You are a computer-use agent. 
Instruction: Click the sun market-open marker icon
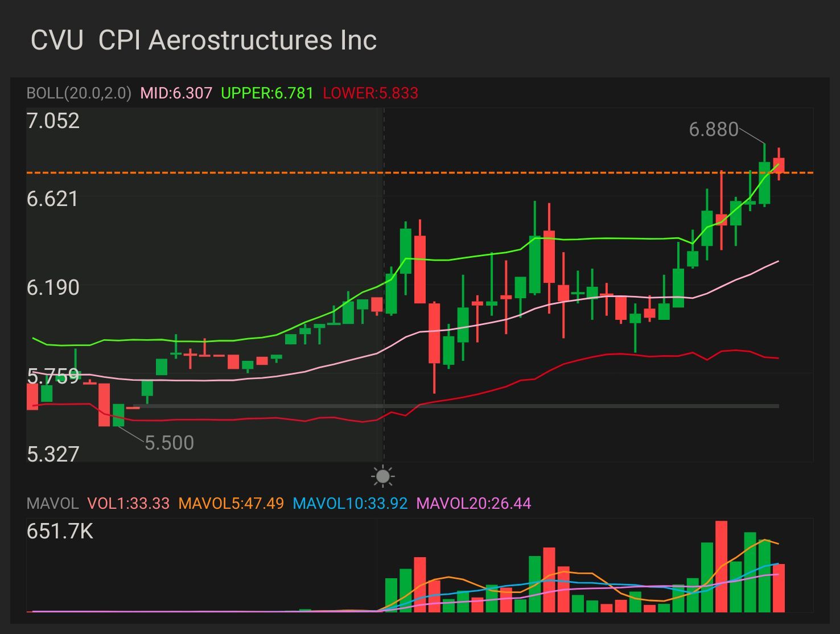pos(383,476)
